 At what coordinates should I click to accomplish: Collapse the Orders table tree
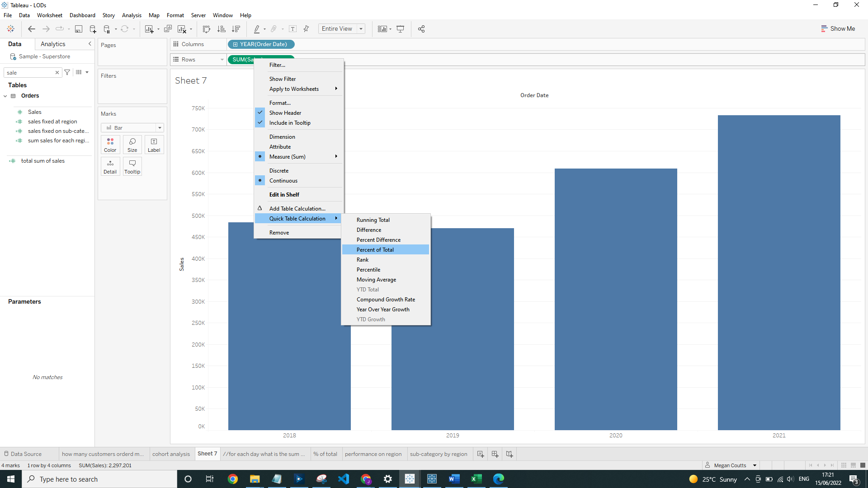[x=5, y=96]
